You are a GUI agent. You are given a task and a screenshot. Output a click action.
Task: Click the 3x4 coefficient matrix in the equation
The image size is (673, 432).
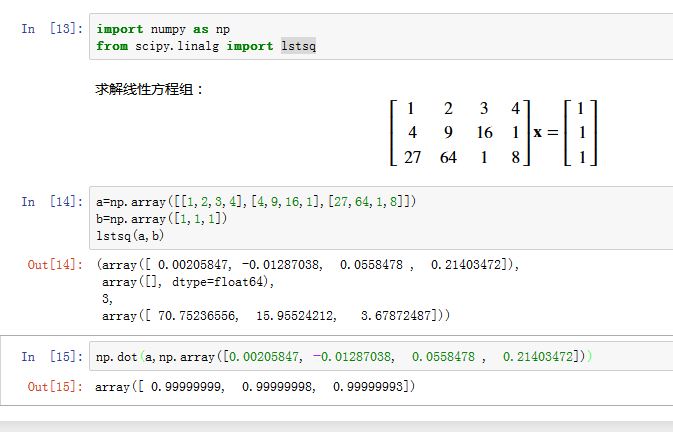point(459,132)
